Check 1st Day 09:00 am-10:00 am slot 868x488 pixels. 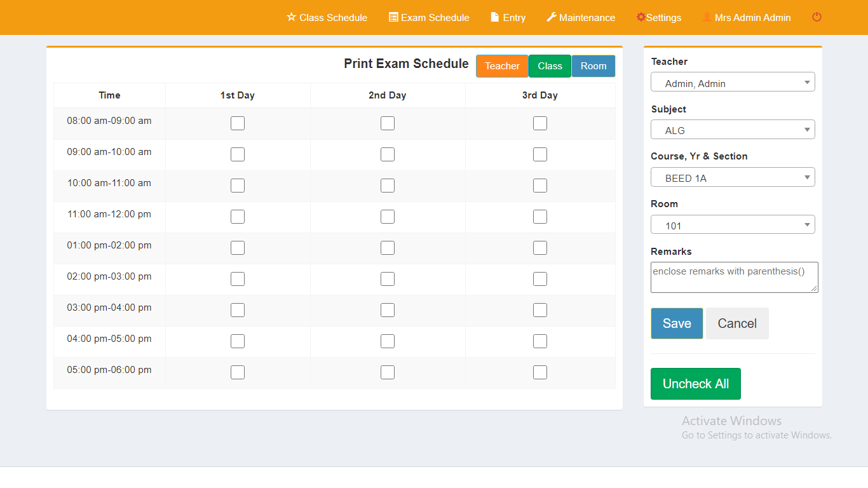pos(238,154)
